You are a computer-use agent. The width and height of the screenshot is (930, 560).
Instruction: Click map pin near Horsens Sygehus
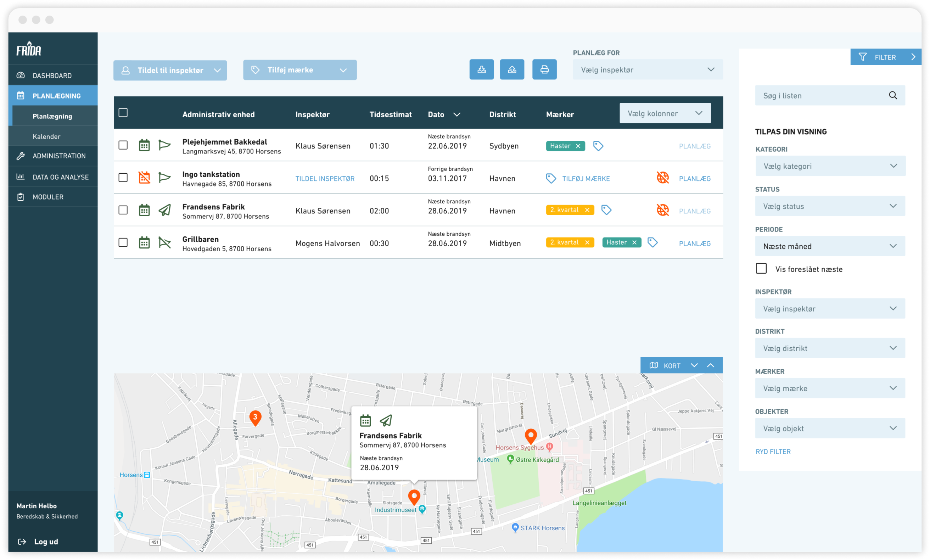(531, 436)
